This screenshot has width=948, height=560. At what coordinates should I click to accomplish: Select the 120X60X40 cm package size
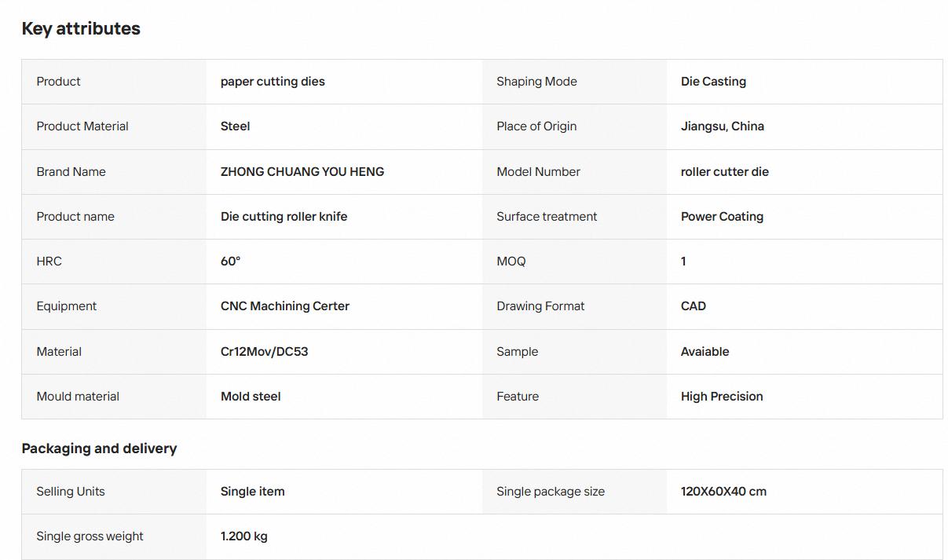(x=723, y=492)
